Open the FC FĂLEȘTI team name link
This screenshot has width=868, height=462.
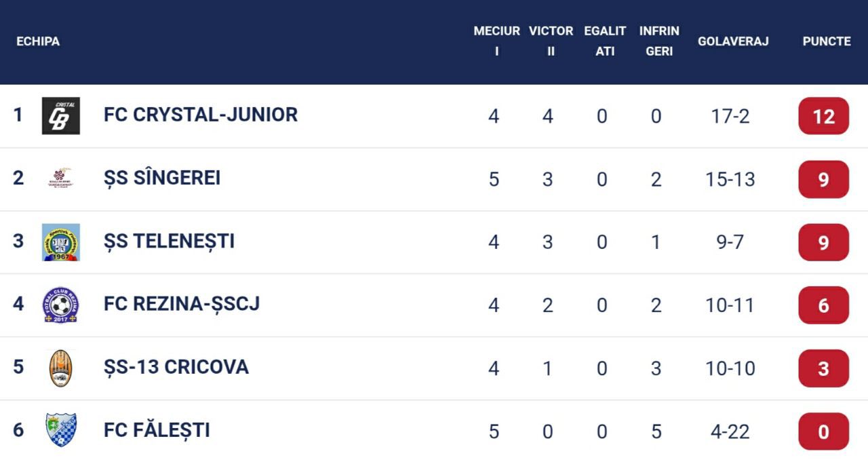tap(157, 430)
